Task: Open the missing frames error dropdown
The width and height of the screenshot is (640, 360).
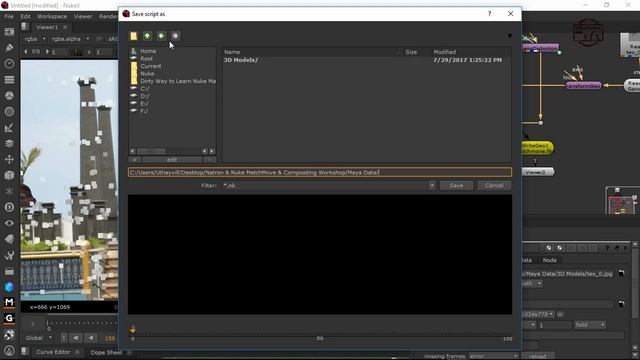Action: (493, 356)
